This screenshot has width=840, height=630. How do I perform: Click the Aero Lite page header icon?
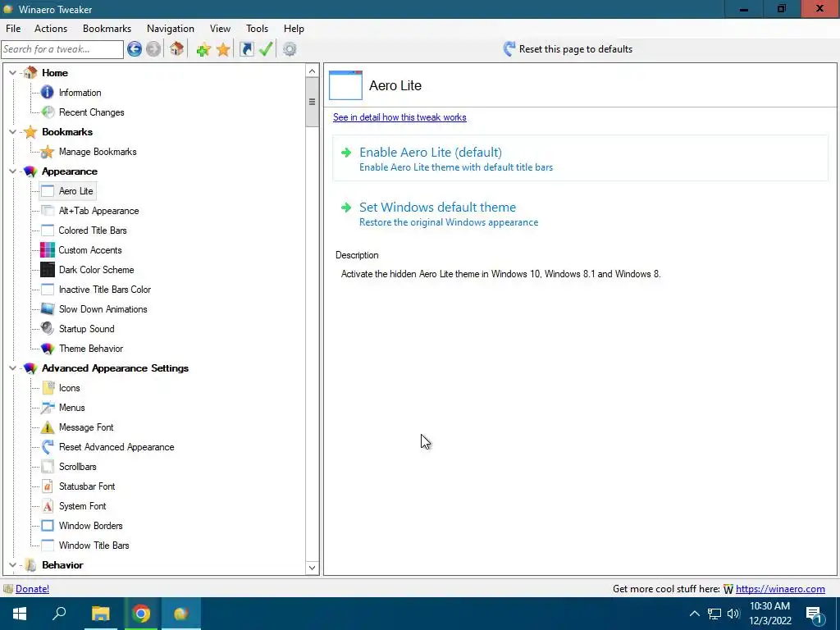tap(345, 85)
